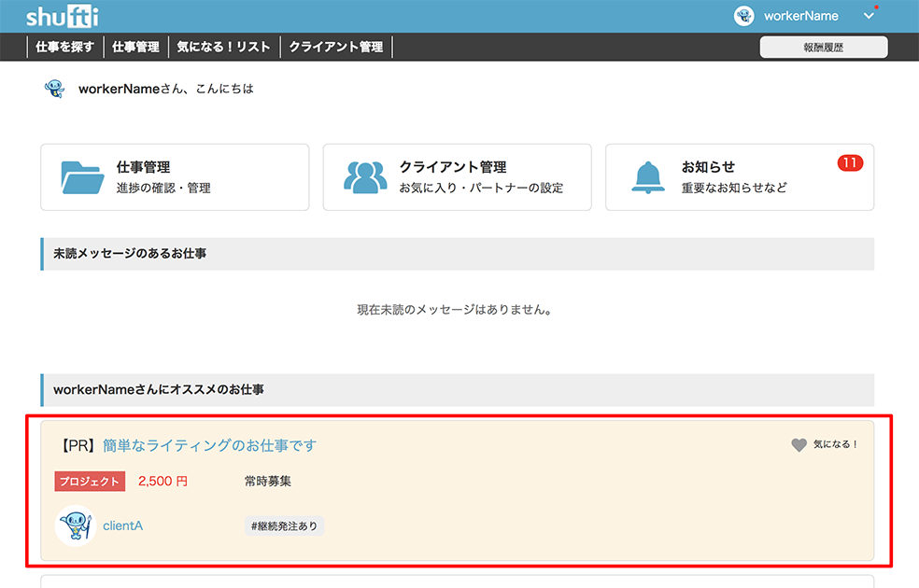Open the 仕事を探す menu
This screenshot has height=588, width=919.
pyautogui.click(x=65, y=47)
